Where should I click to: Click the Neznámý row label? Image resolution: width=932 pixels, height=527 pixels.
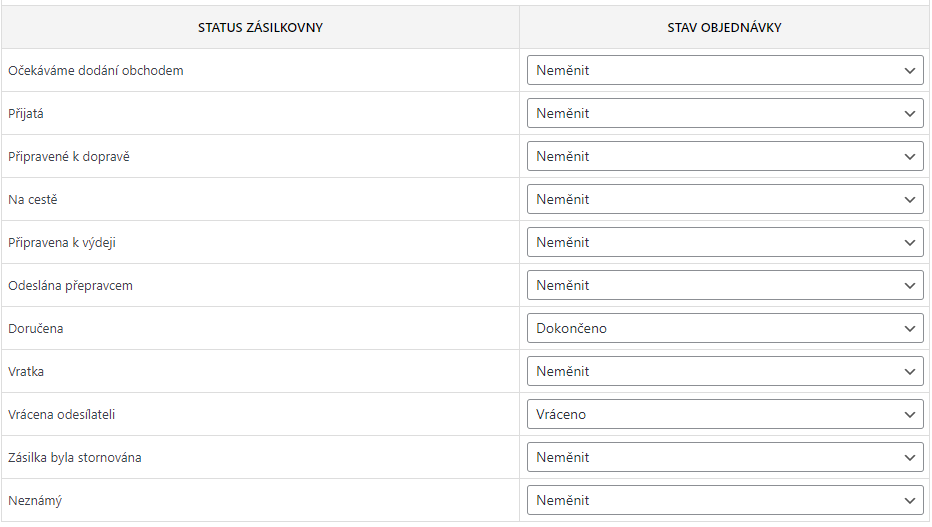[35, 501]
